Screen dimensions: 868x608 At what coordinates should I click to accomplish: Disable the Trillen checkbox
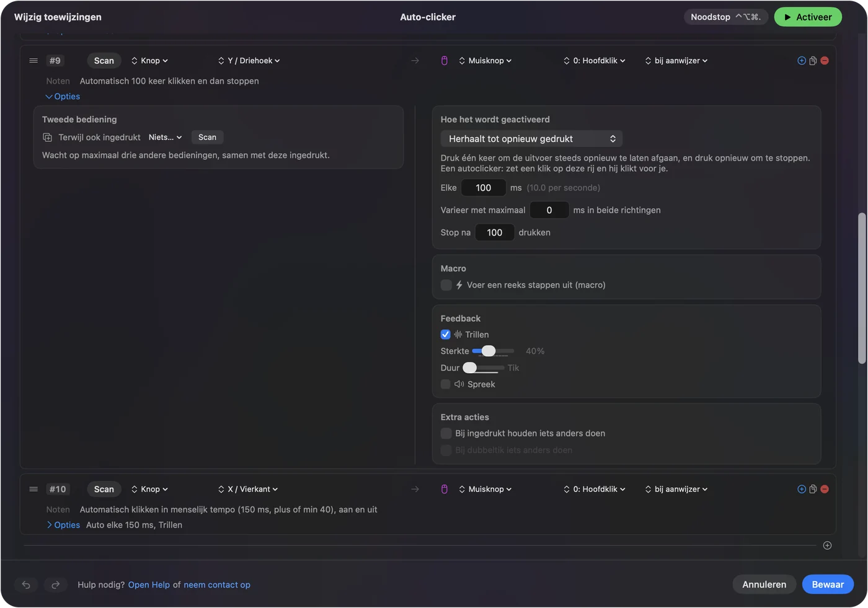(445, 335)
